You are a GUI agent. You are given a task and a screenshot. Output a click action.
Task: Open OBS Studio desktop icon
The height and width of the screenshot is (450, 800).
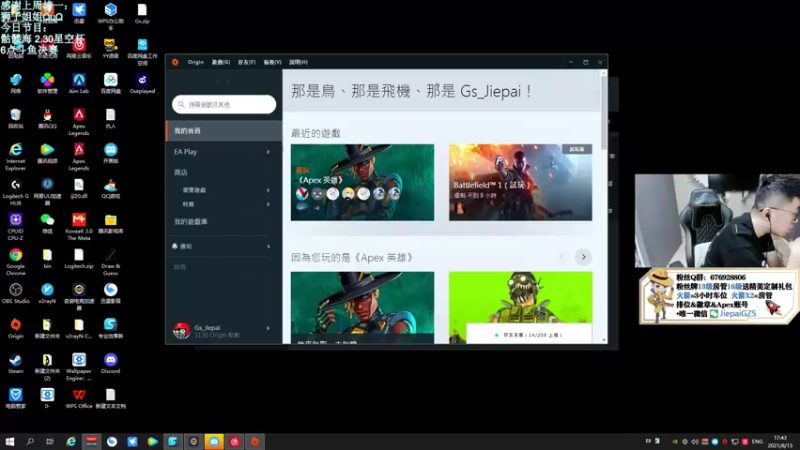[x=16, y=293]
